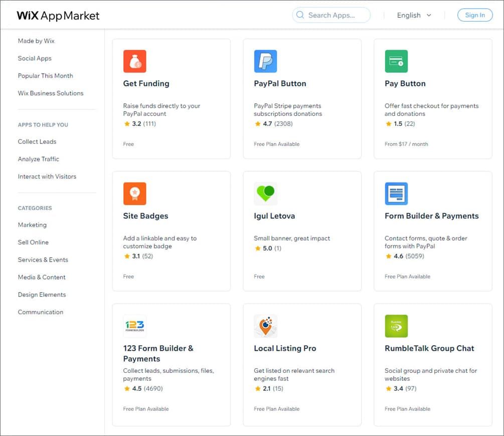Click the Form Builder & Payments blue icon
Viewport: 504px width, 436px height.
coord(396,193)
